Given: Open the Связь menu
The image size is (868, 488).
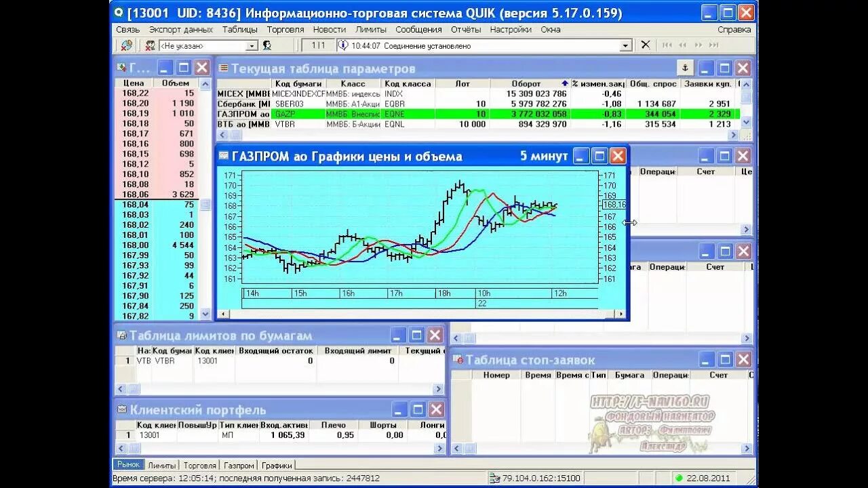Looking at the screenshot, I should (127, 29).
